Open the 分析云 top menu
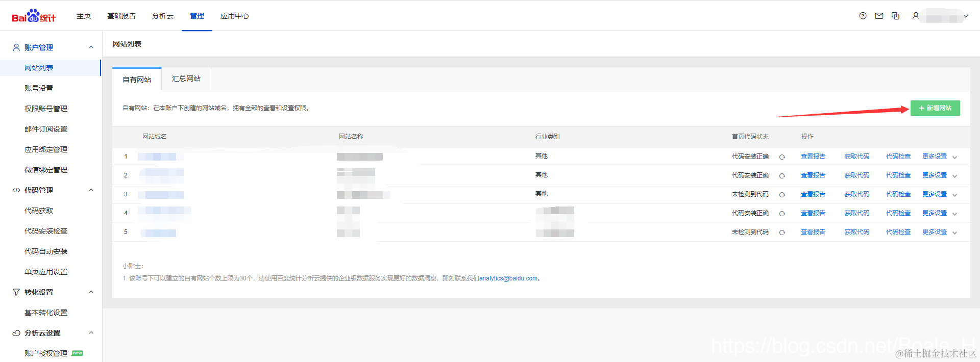This screenshot has width=980, height=362. 163,16
